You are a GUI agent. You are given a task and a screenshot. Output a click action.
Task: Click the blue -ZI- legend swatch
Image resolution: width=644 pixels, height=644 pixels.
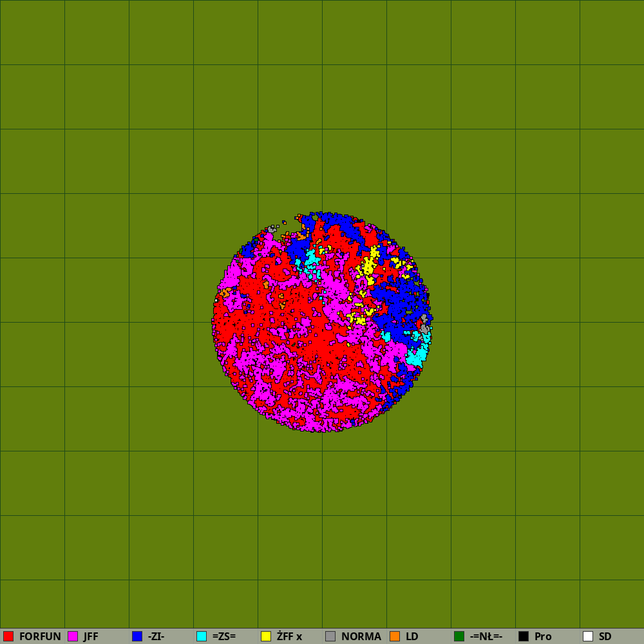(137, 636)
